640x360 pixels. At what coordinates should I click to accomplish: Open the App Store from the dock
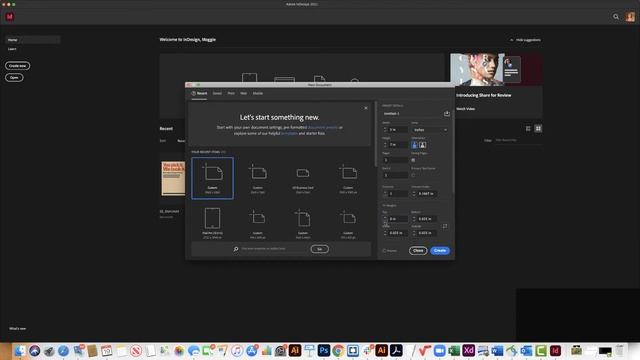[251, 351]
